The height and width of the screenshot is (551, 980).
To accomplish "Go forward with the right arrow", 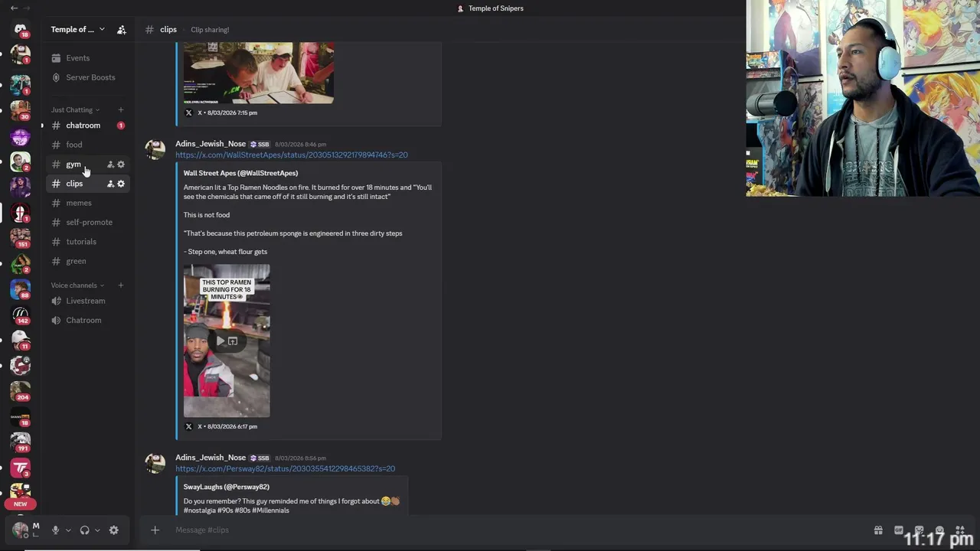I will coord(28,8).
